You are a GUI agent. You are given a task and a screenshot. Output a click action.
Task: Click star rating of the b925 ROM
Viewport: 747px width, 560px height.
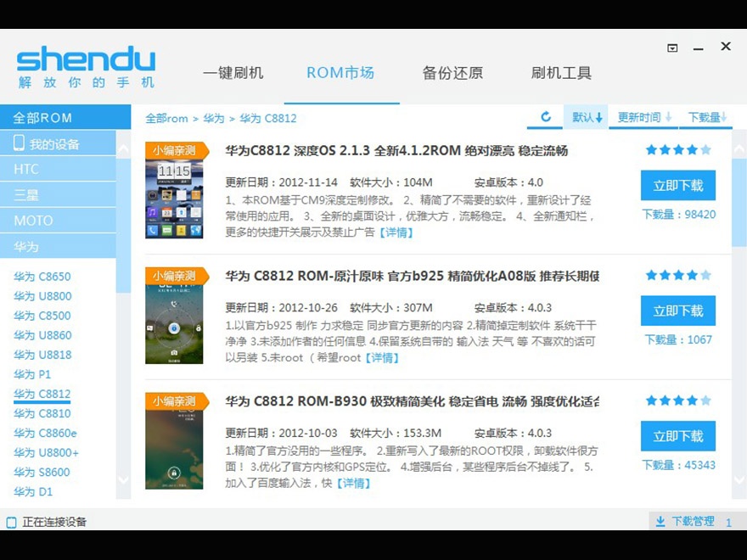pyautogui.click(x=678, y=275)
